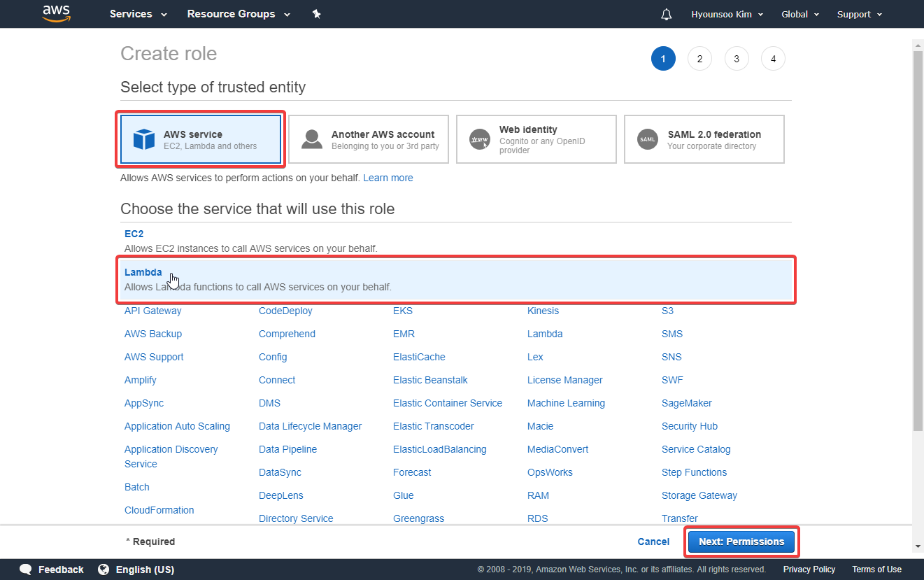Select Machine Learning service
Image resolution: width=924 pixels, height=580 pixels.
[566, 403]
